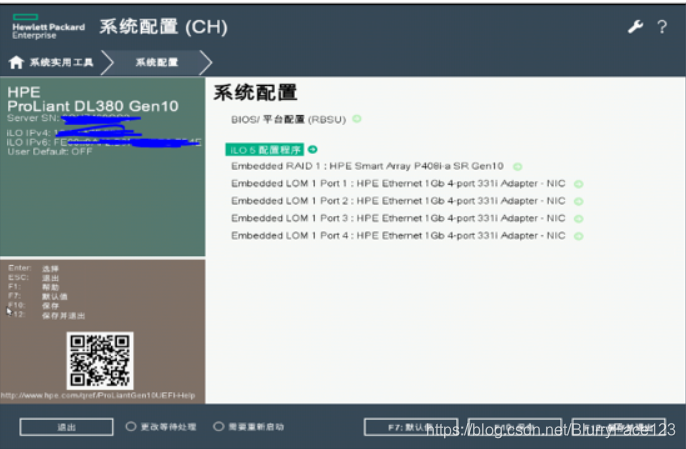This screenshot has height=449, width=686.
Task: Click 'F7: 默认值' hint line in sidebar
Action: pyautogui.click(x=38, y=296)
